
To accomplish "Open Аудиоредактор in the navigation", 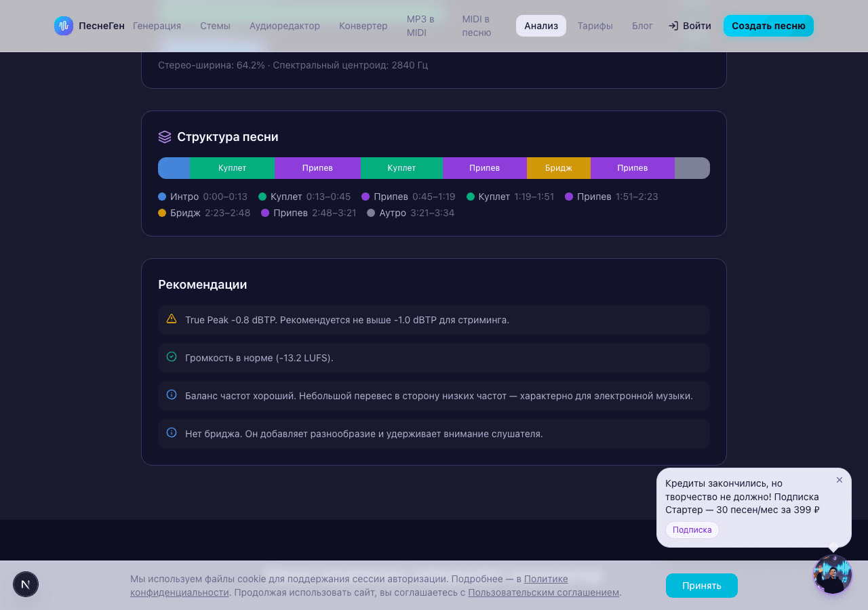I will click(284, 26).
